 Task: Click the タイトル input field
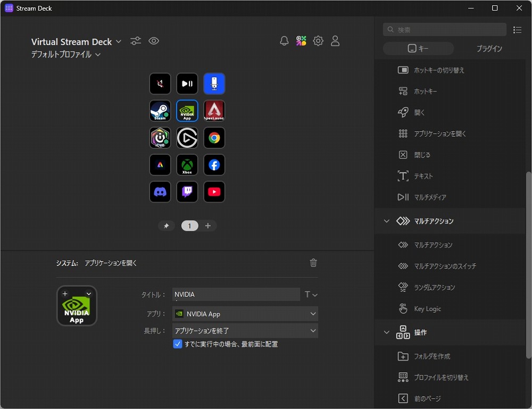[236, 294]
